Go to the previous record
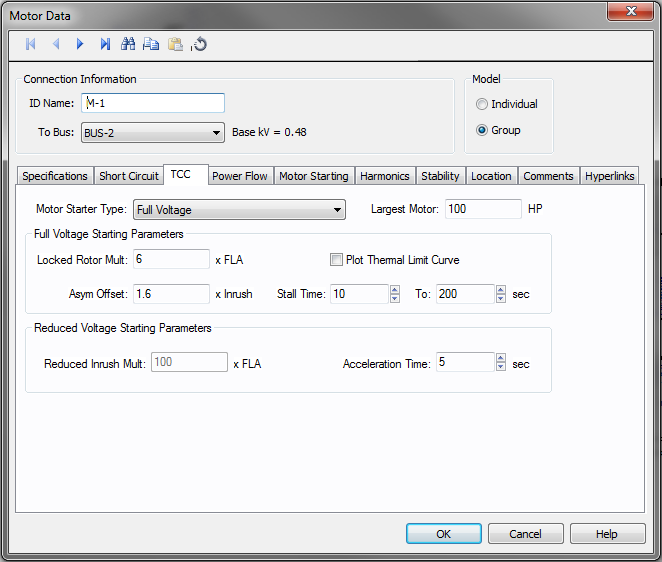 pyautogui.click(x=56, y=44)
